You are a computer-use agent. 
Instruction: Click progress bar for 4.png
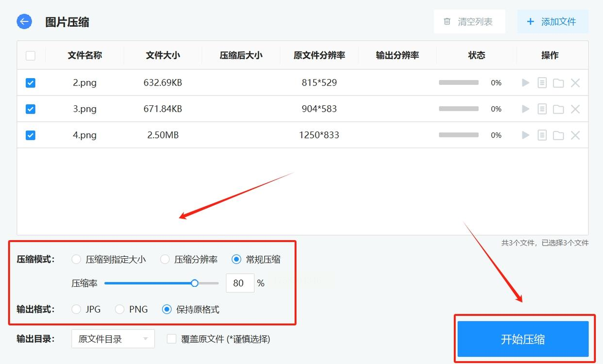[x=459, y=135]
